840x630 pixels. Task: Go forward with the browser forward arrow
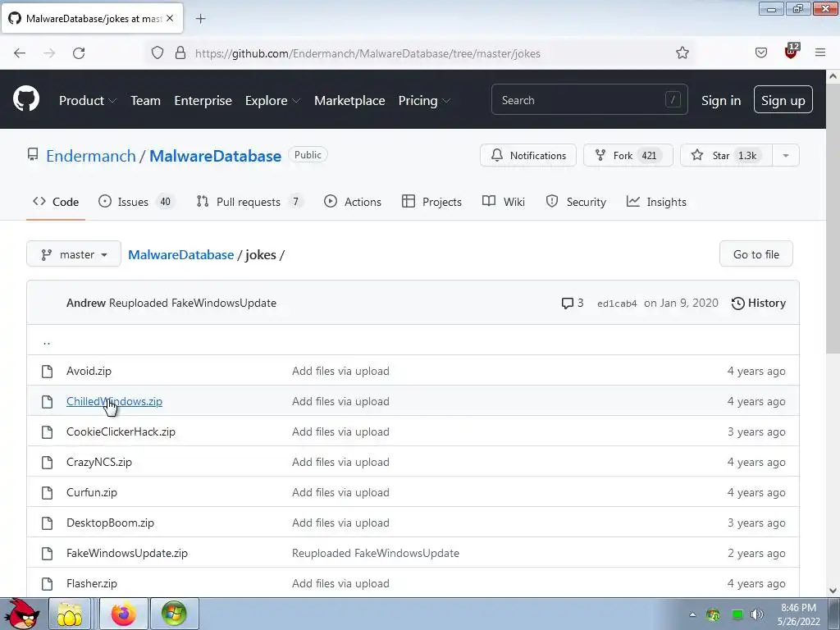click(x=49, y=53)
